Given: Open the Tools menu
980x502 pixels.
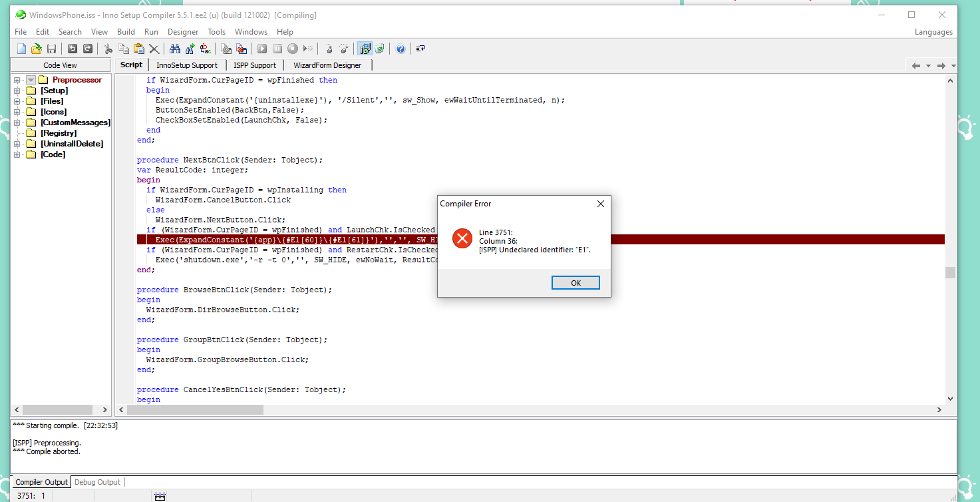Looking at the screenshot, I should [x=216, y=32].
